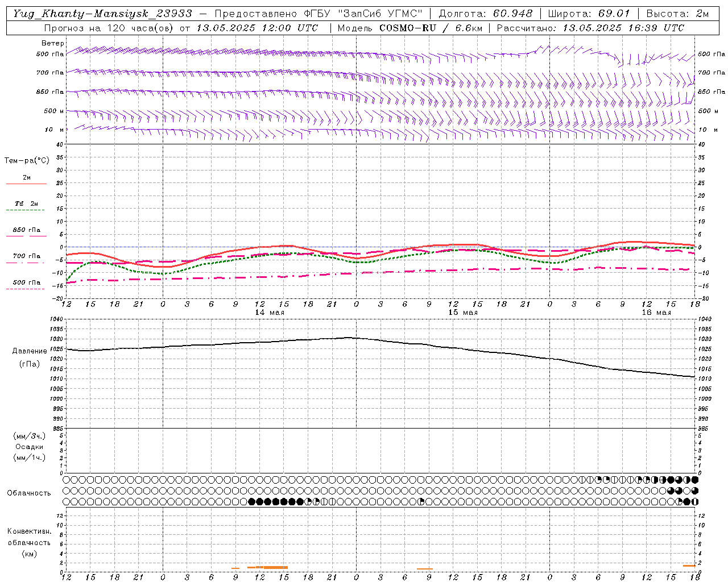Click the station title Yug_Khanty-Mansiysk_23933
The width and height of the screenshot is (728, 582).
(x=102, y=14)
